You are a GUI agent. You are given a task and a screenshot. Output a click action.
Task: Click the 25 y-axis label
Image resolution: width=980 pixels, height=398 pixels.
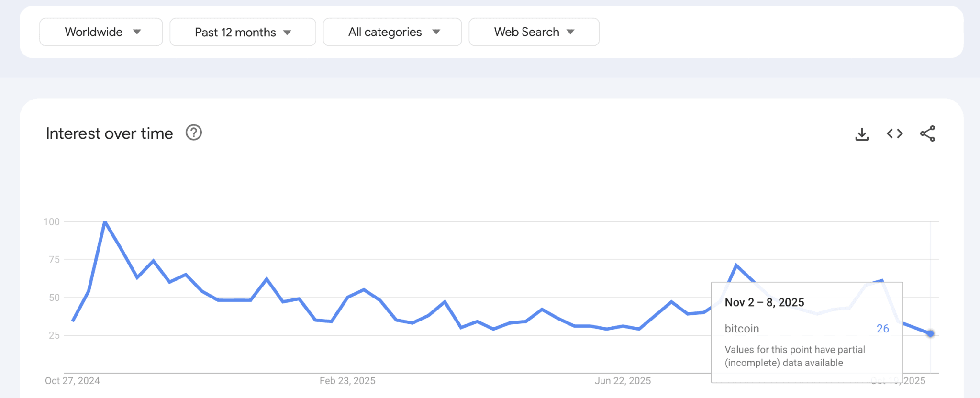click(54, 335)
